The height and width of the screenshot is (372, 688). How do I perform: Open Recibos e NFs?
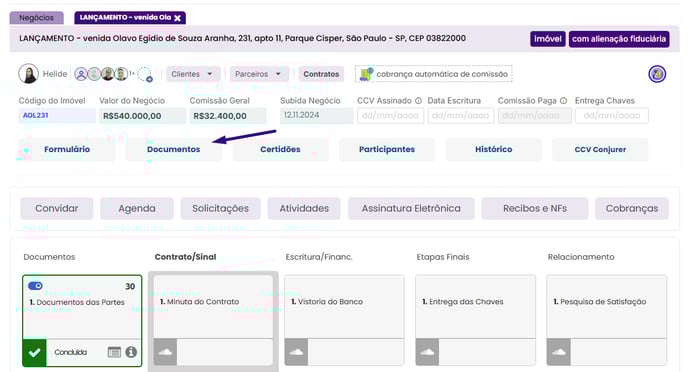point(535,208)
